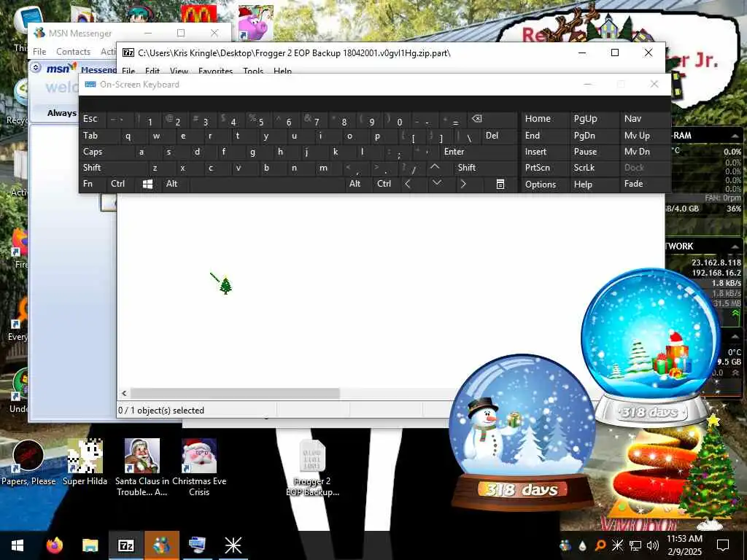
Task: Tap the left arrow key on On-Screen Keyboard
Action: pos(408,184)
